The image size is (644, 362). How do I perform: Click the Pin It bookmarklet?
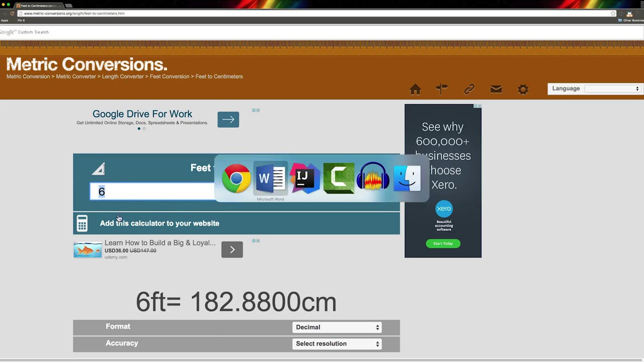(21, 21)
